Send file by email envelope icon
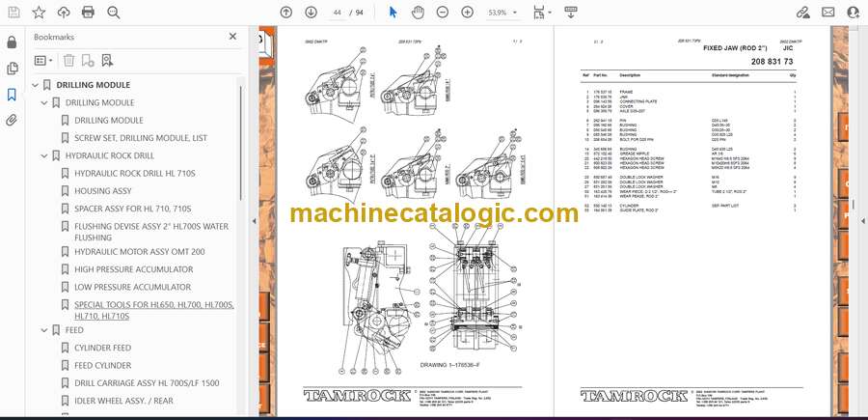Viewport: 868px width, 420px height. coord(828,13)
